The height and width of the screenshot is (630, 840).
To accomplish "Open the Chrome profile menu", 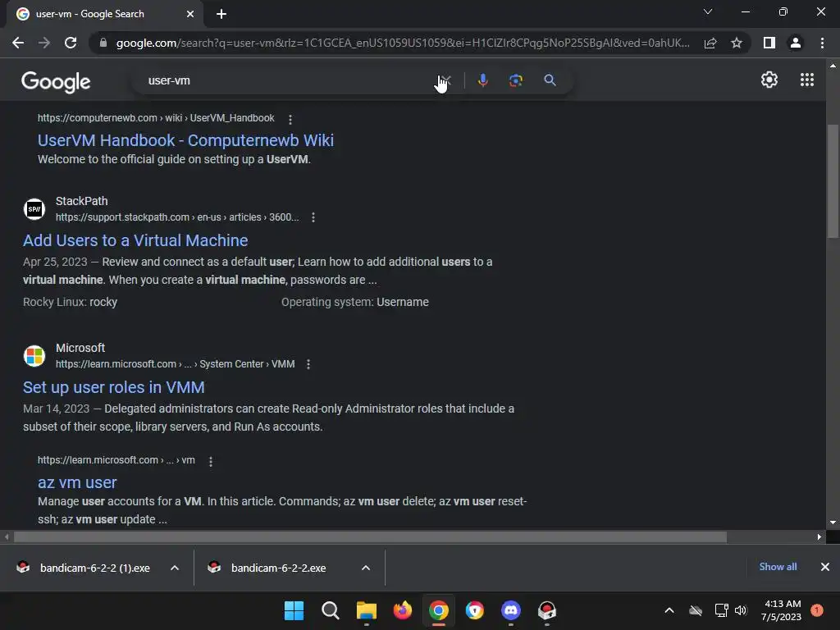I will click(x=796, y=43).
